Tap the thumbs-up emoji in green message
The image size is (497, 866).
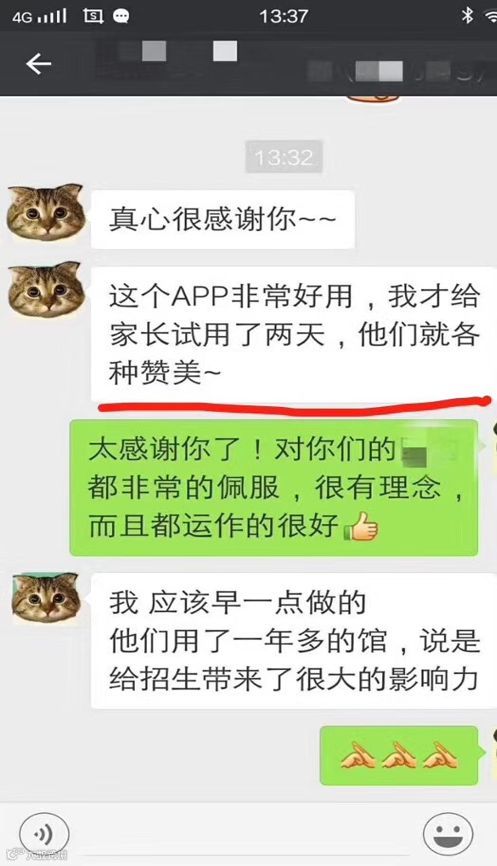pyautogui.click(x=361, y=526)
